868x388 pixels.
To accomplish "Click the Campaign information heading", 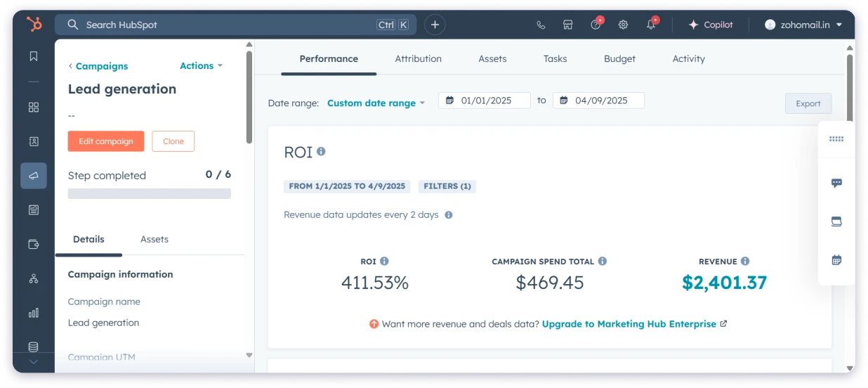I will click(121, 274).
